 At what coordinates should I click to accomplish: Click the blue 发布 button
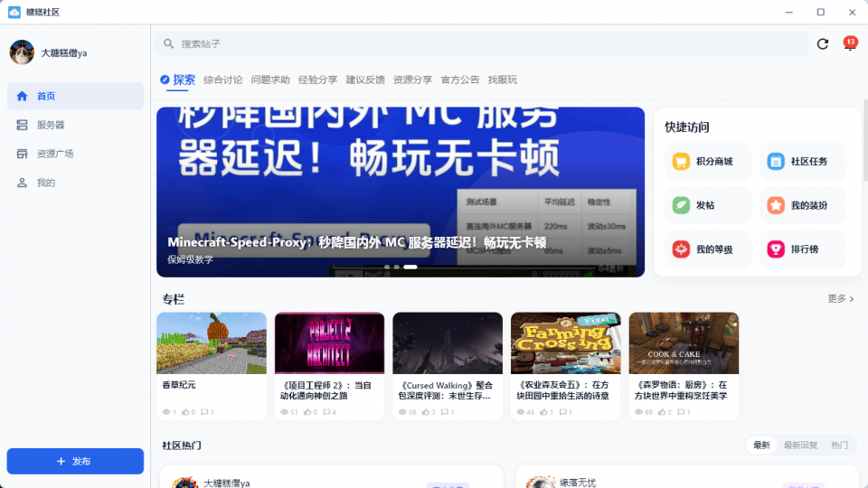click(x=75, y=462)
